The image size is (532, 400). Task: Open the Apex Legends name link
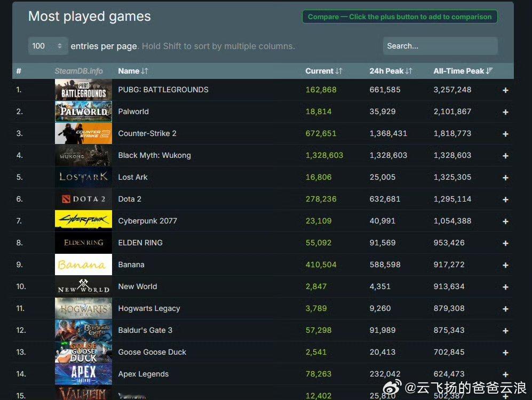tap(143, 374)
